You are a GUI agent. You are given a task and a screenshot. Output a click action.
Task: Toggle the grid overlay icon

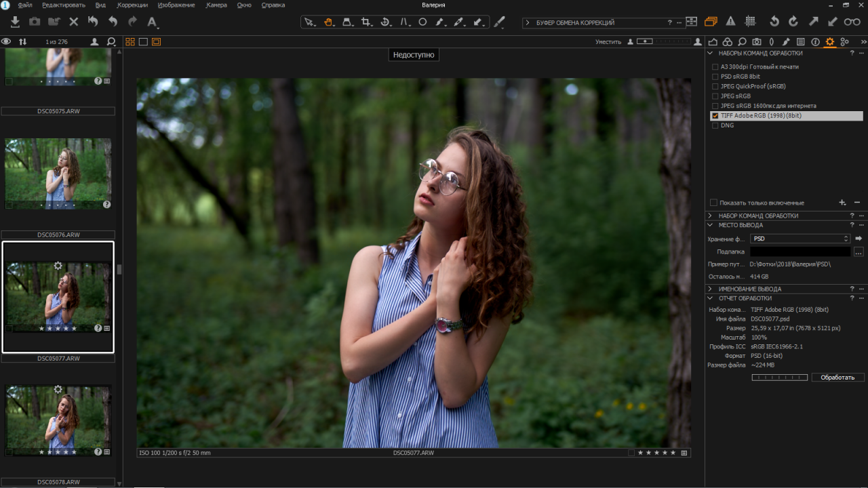pyautogui.click(x=750, y=22)
